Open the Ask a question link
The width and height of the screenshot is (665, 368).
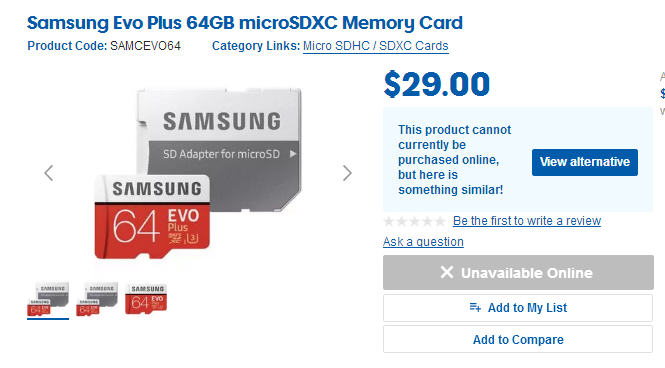(x=423, y=242)
